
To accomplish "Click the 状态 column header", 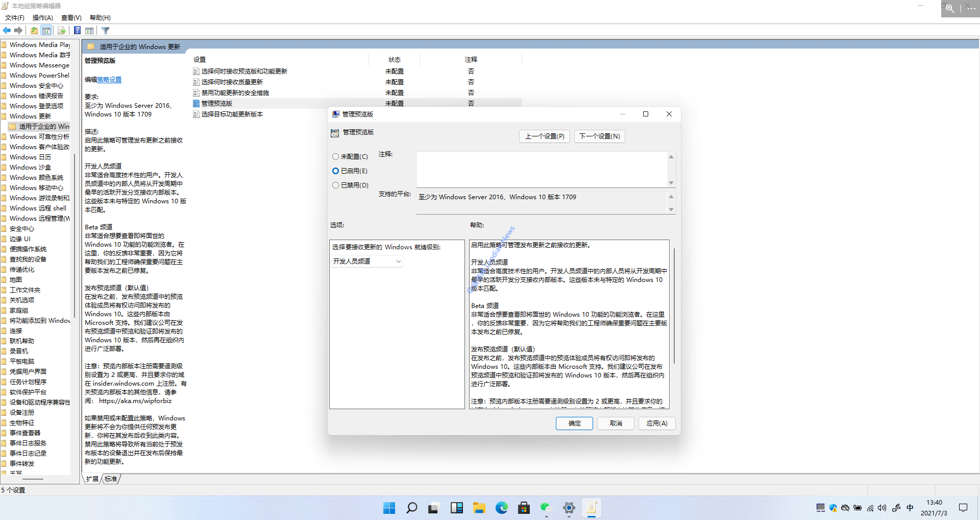I will pyautogui.click(x=394, y=60).
